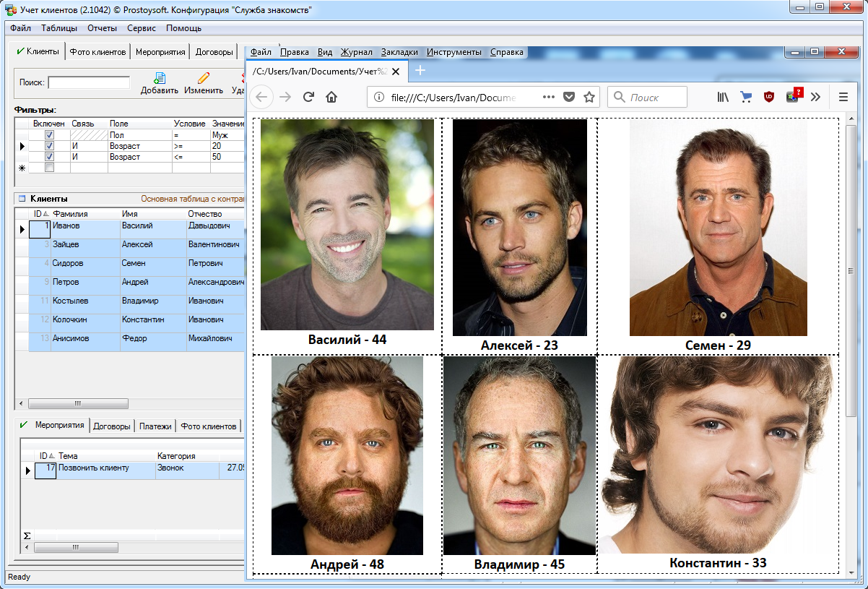Toggle the Возраст >= 20 filter checkbox

coord(50,146)
